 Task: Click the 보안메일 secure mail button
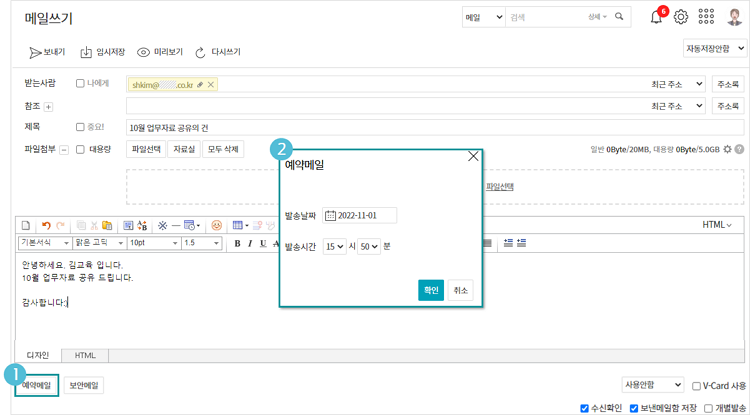84,385
